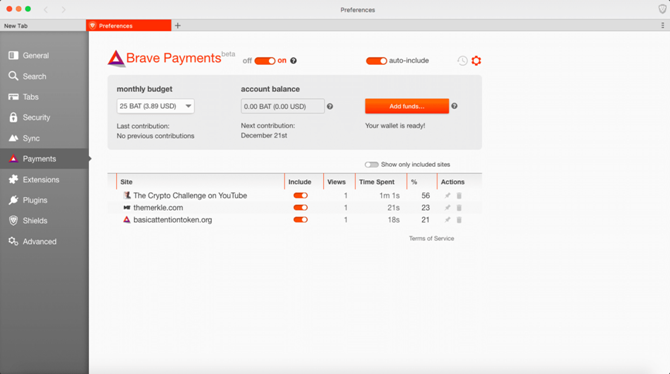Toggle include switch for themerkle.com
670x374 pixels.
[x=300, y=208]
